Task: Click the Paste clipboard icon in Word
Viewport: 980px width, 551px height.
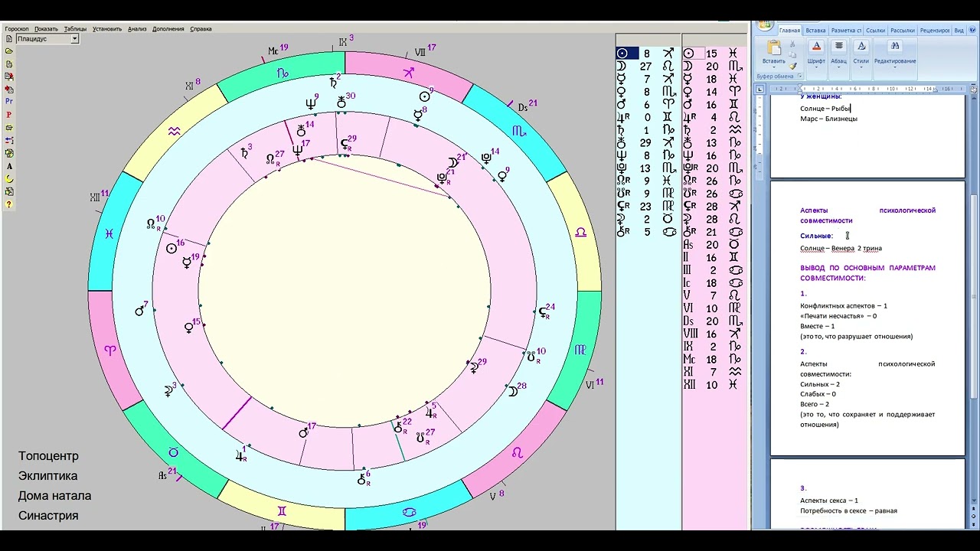Action: (x=773, y=47)
